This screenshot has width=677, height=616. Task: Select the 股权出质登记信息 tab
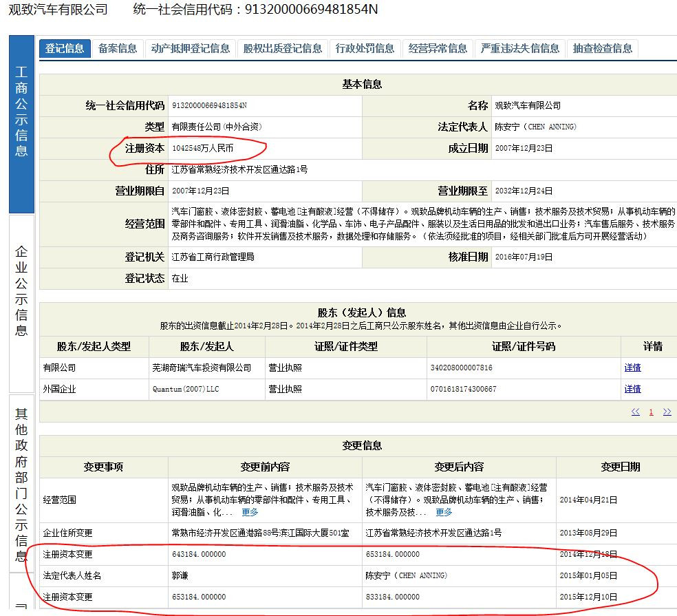click(x=283, y=48)
